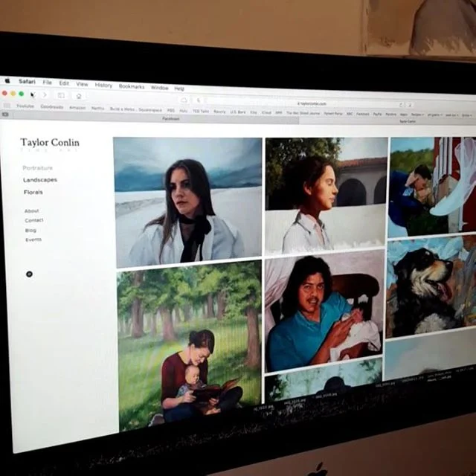Viewport: 476px width, 476px height.
Task: Open the Help menu
Action: [179, 89]
